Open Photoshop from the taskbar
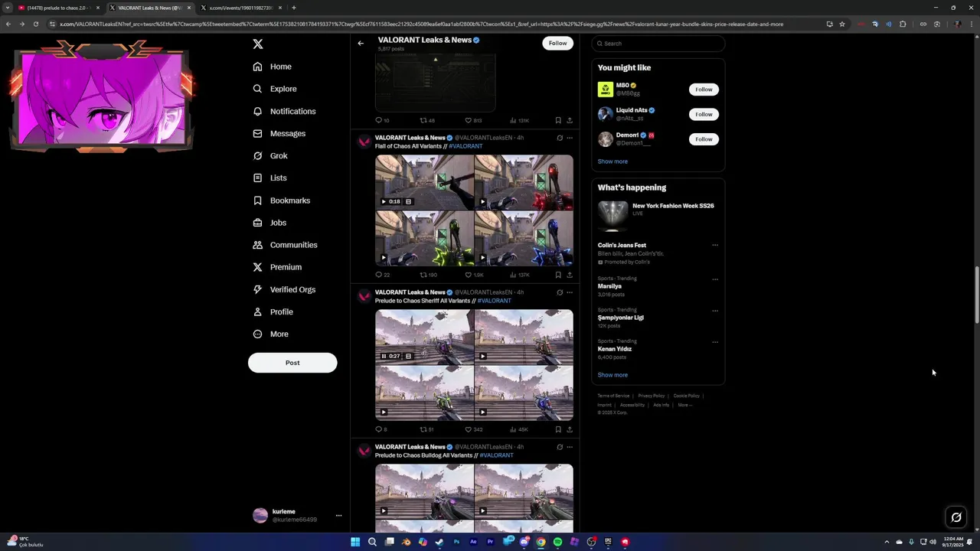980x551 pixels. (x=456, y=542)
